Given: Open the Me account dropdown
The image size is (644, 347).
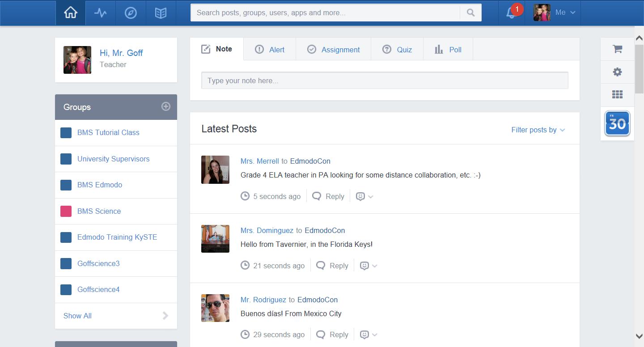Looking at the screenshot, I should coord(562,13).
